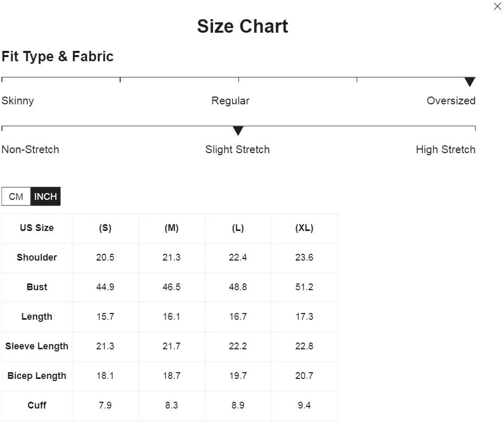The height and width of the screenshot is (422, 504).
Task: Click the High Stretch fabric label
Action: pos(445,149)
